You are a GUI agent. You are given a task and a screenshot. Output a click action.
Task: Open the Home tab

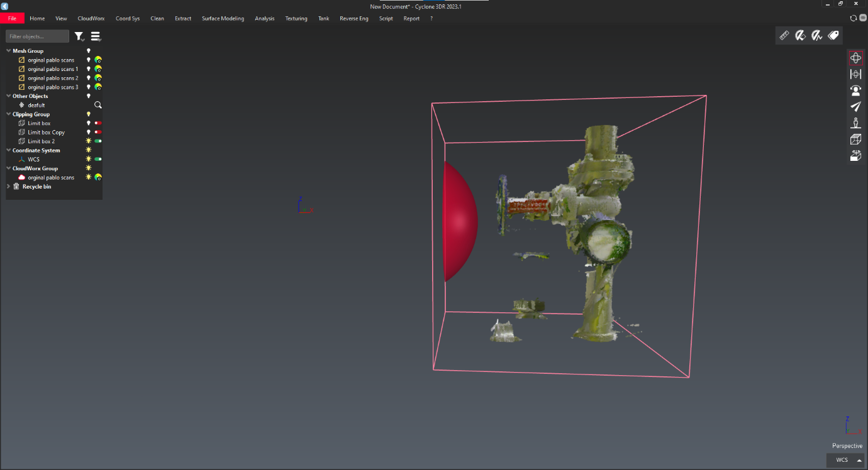point(37,18)
